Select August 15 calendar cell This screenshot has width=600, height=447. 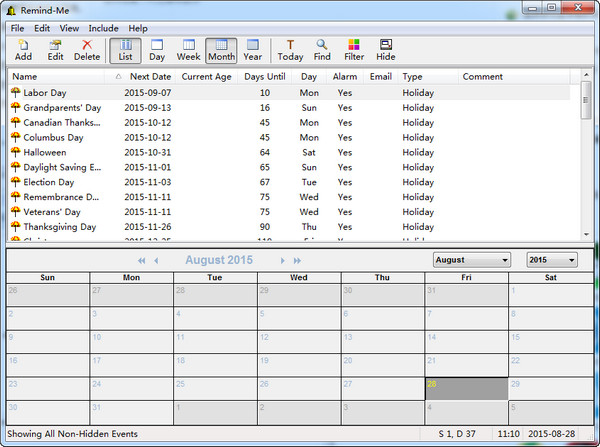pyautogui.click(x=551, y=342)
